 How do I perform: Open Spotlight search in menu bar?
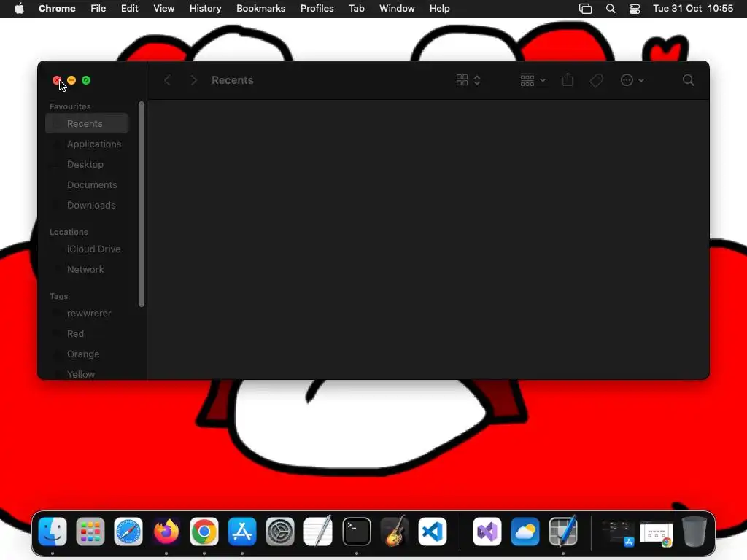[611, 9]
